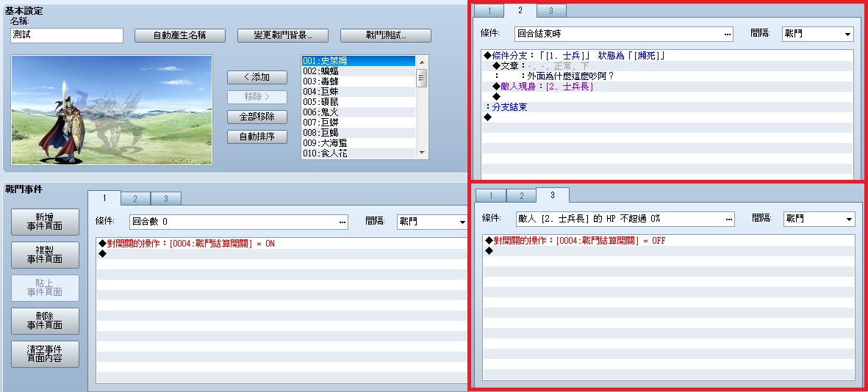
Task: Click the enemy list scrollbar up arrow
Action: pos(422,62)
